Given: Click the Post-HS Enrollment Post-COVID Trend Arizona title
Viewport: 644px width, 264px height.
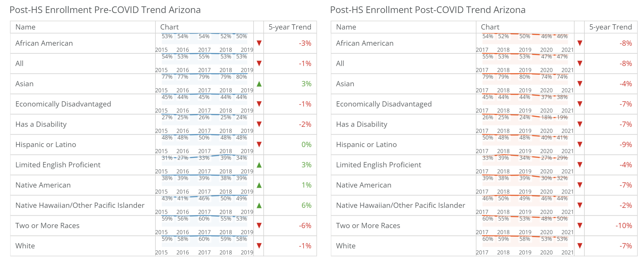Looking at the screenshot, I should point(428,10).
